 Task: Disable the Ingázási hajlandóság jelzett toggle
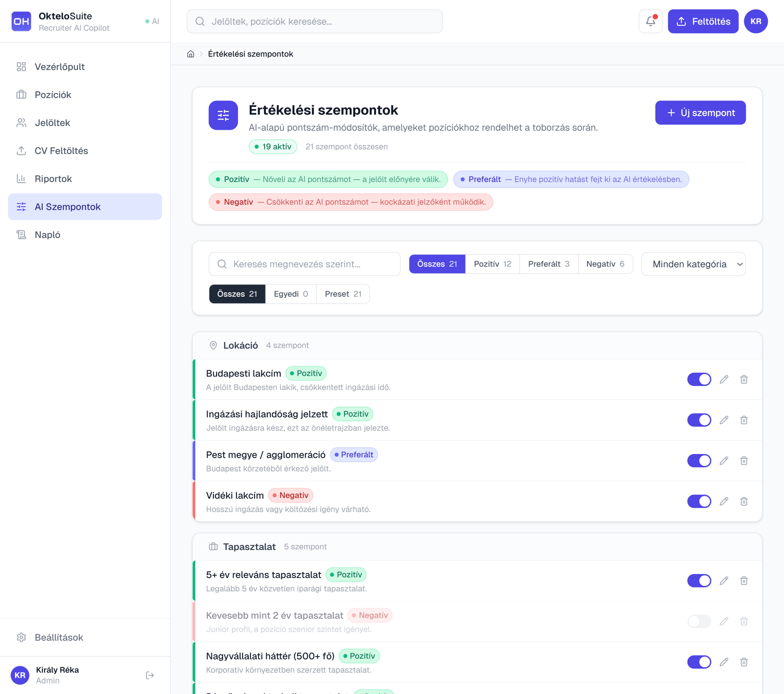pyautogui.click(x=699, y=420)
